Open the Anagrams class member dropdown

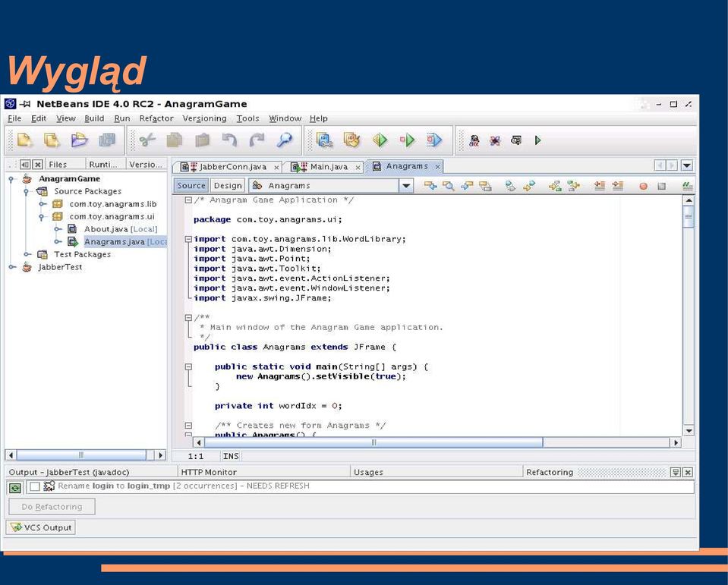(x=406, y=186)
